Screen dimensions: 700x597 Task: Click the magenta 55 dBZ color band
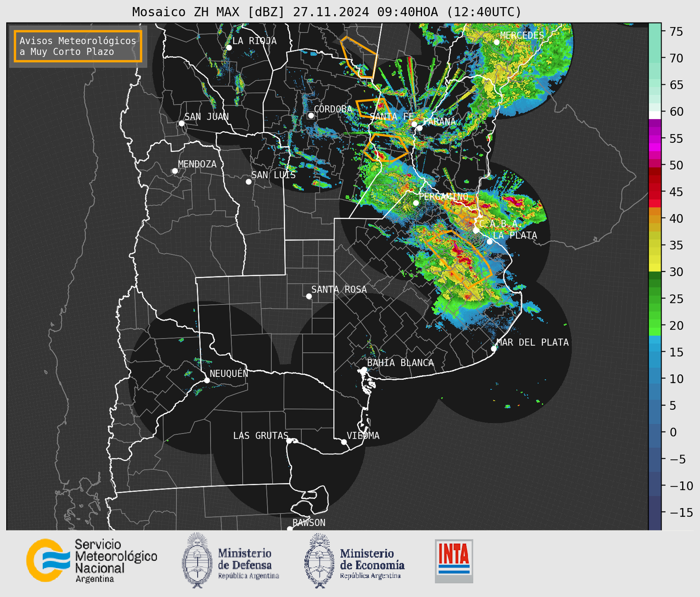tap(655, 139)
